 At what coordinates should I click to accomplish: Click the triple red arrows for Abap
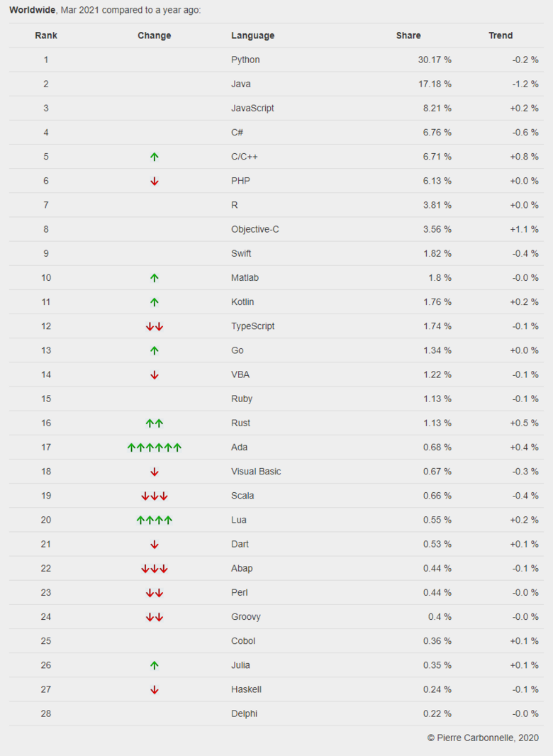click(155, 569)
